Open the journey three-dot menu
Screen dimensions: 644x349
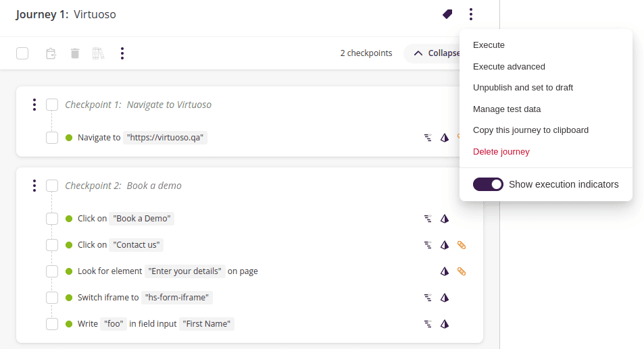tap(471, 14)
